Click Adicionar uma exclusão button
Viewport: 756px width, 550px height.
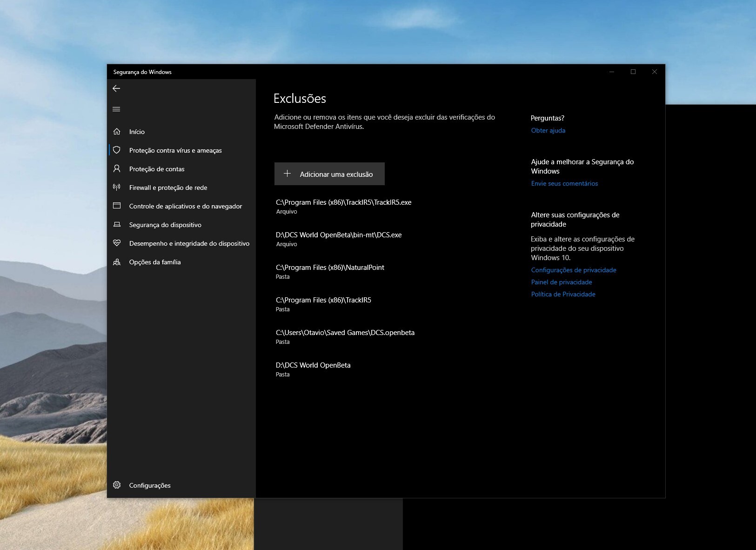(329, 174)
